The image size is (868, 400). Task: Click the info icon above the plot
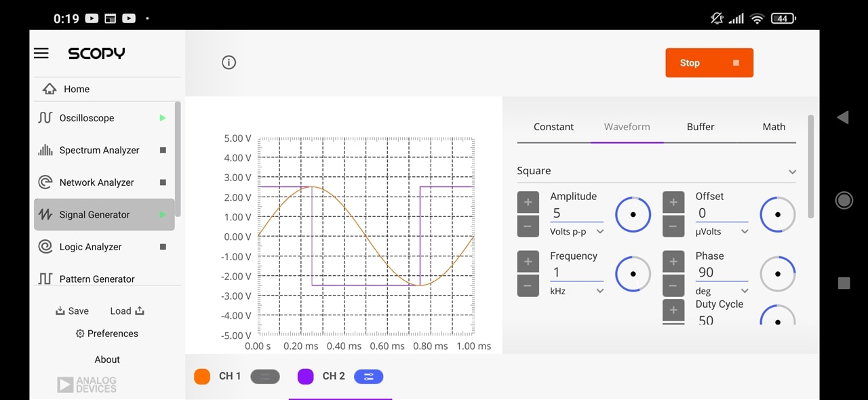[x=229, y=62]
